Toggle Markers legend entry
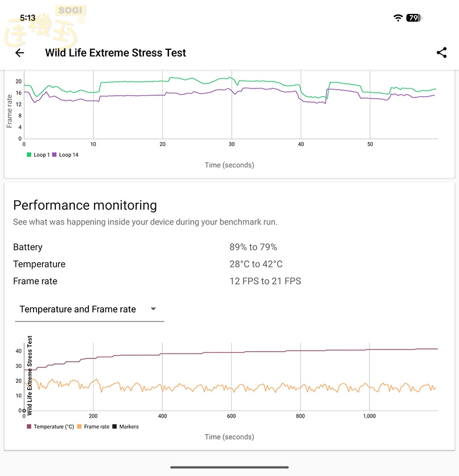Viewport: 459px width, 476px height. pyautogui.click(x=125, y=427)
